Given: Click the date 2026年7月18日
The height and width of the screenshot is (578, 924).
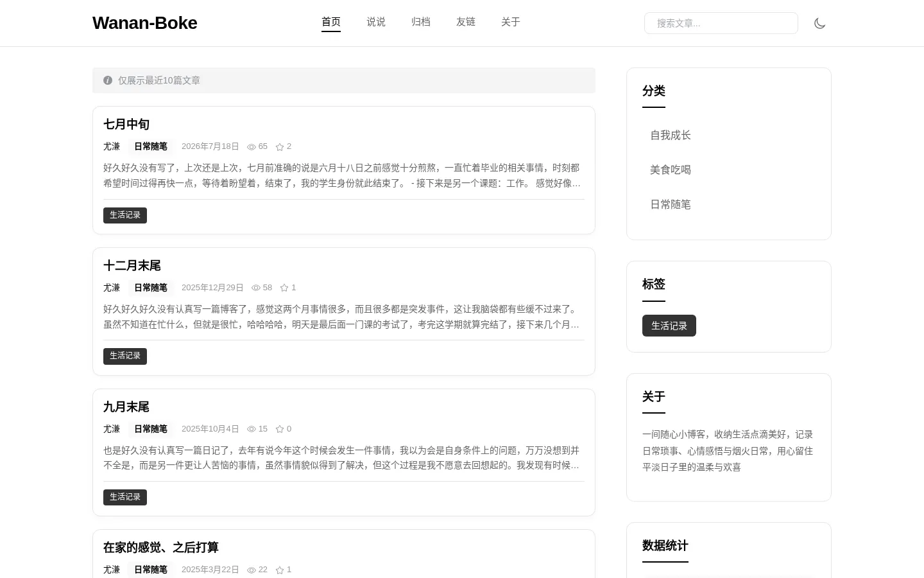Looking at the screenshot, I should click(x=210, y=146).
